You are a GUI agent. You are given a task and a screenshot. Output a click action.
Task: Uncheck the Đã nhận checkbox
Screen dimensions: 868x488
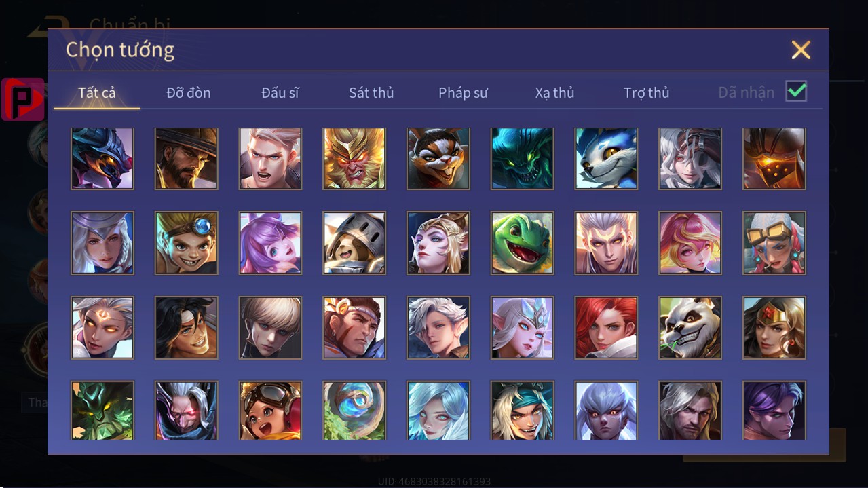(x=796, y=91)
